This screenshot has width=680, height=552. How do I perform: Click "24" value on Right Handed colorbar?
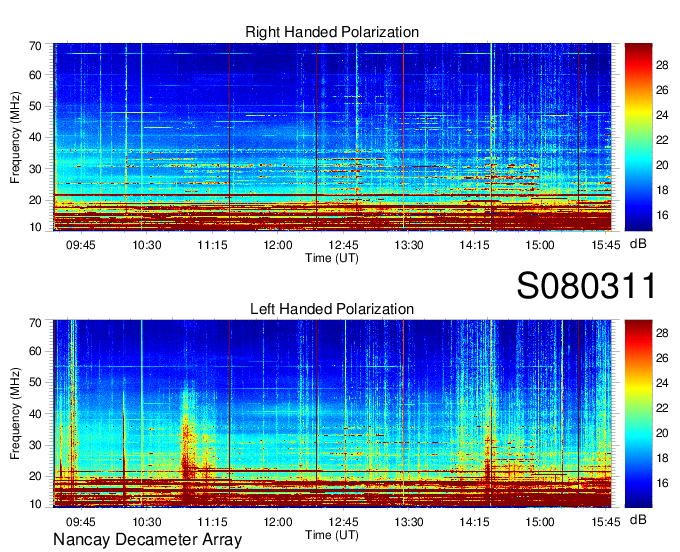pyautogui.click(x=662, y=115)
